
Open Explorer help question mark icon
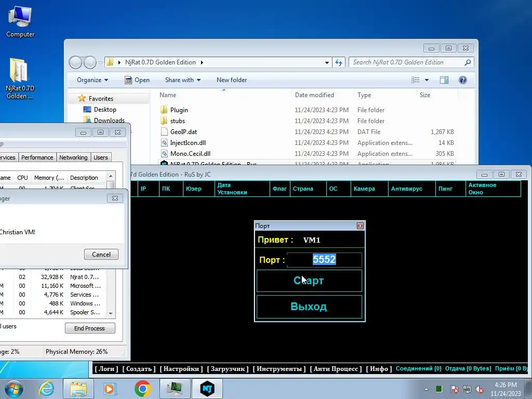[x=463, y=80]
